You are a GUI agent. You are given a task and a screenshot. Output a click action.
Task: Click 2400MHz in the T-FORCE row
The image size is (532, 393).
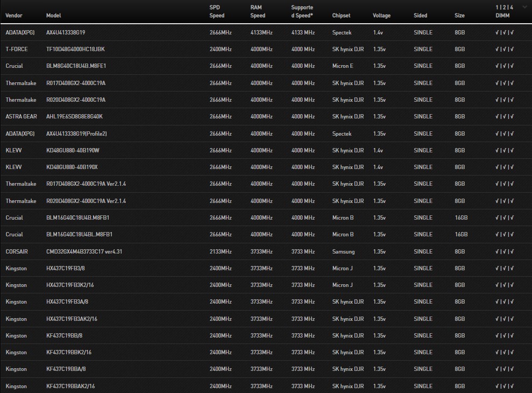point(221,49)
